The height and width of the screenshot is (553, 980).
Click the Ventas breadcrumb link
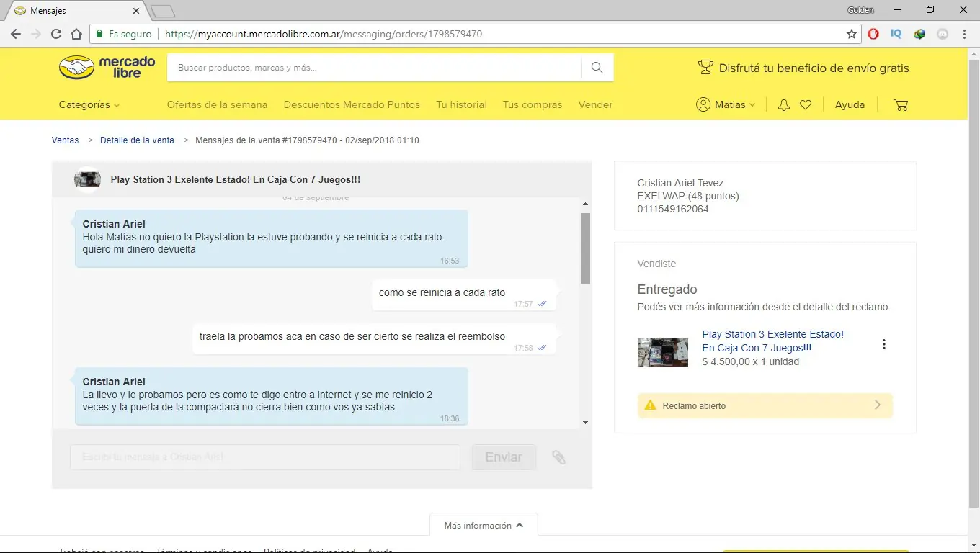[65, 140]
